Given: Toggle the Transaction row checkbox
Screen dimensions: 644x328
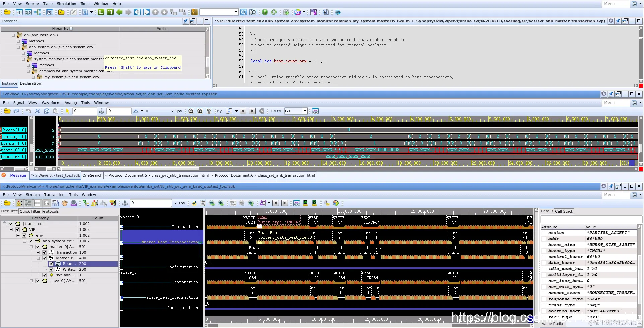Looking at the screenshot, I should coord(45,252).
